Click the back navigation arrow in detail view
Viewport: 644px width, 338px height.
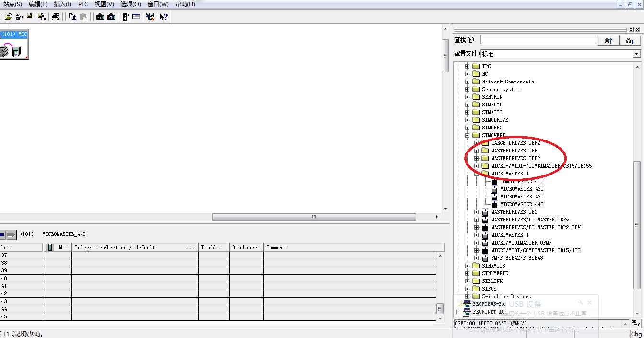[1, 234]
